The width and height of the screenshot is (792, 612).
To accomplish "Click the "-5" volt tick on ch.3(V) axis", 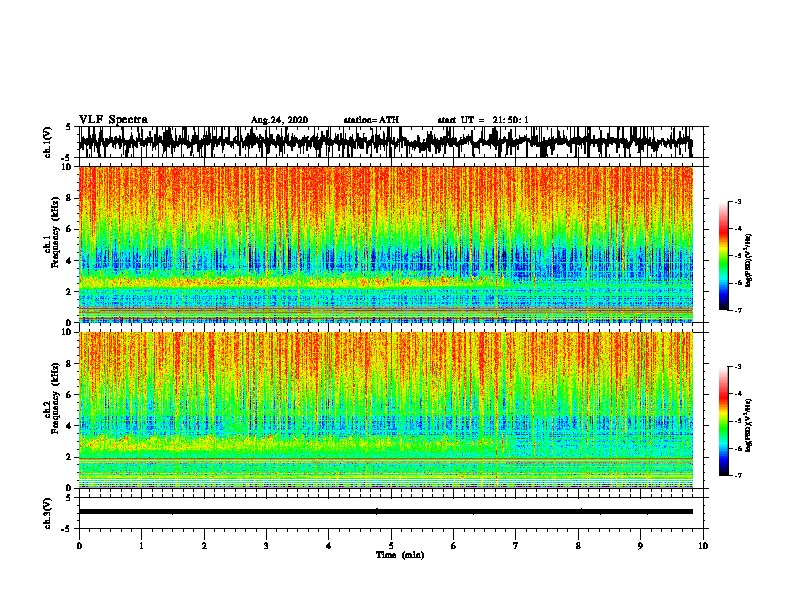I will point(67,529).
